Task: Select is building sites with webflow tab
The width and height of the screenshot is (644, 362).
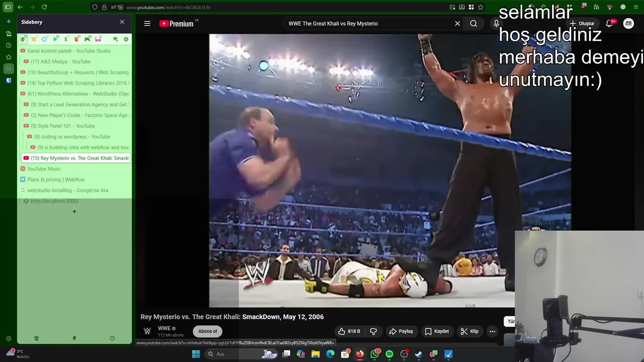Action: coord(79,147)
